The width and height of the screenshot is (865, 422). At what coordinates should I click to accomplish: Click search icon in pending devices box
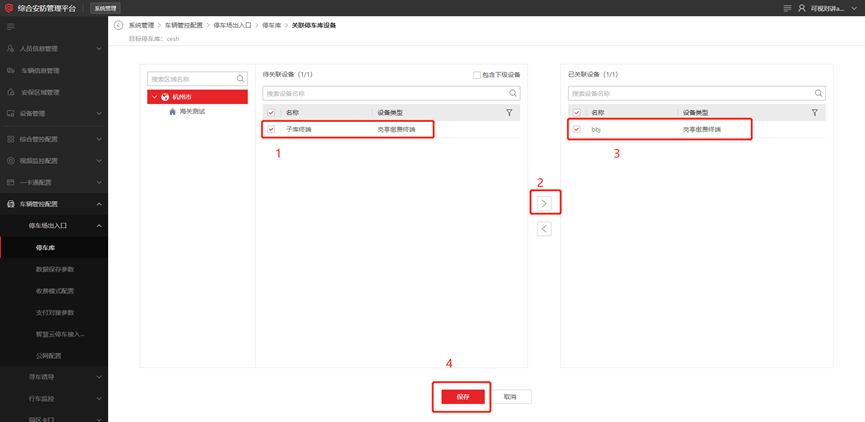513,93
